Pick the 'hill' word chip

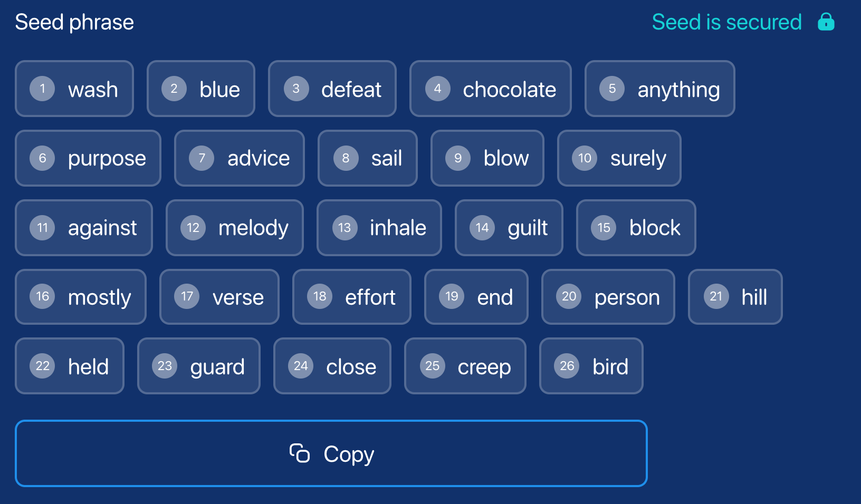(x=735, y=297)
